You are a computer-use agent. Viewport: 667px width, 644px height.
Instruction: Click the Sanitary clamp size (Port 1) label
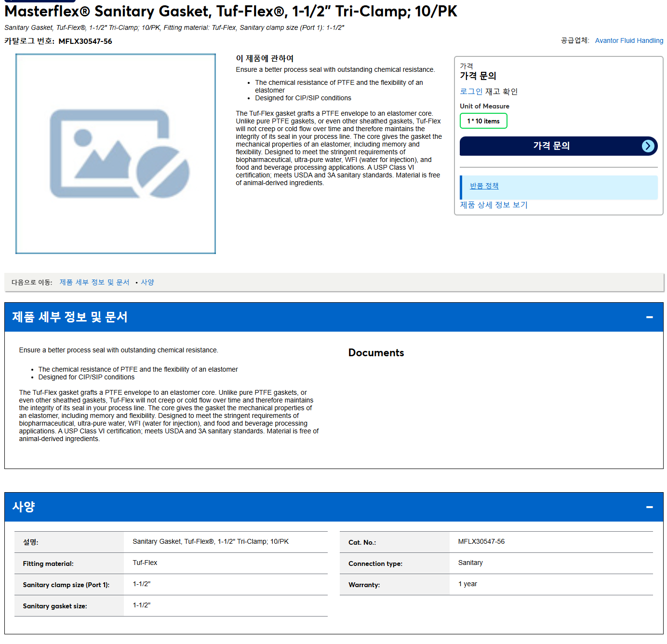pos(66,585)
